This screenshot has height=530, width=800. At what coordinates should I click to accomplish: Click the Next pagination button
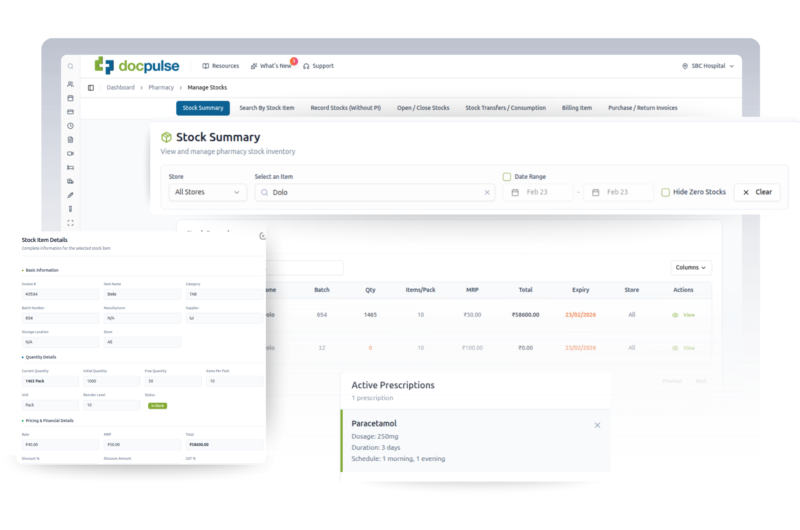(x=701, y=381)
